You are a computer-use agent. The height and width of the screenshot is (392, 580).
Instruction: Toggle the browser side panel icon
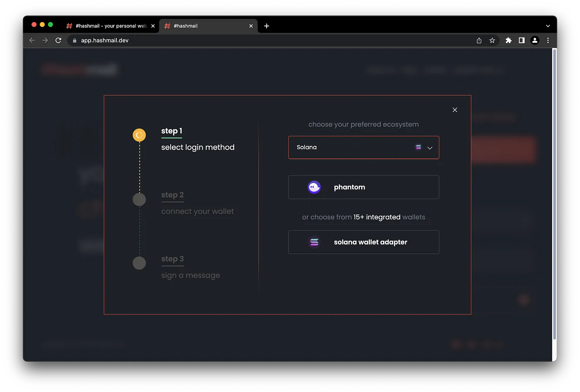click(x=522, y=40)
